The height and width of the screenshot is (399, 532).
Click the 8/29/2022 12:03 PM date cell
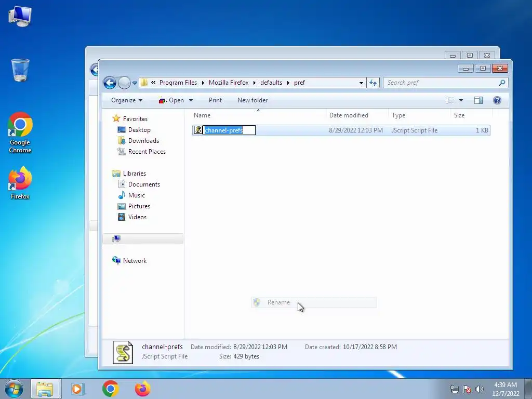pyautogui.click(x=355, y=130)
